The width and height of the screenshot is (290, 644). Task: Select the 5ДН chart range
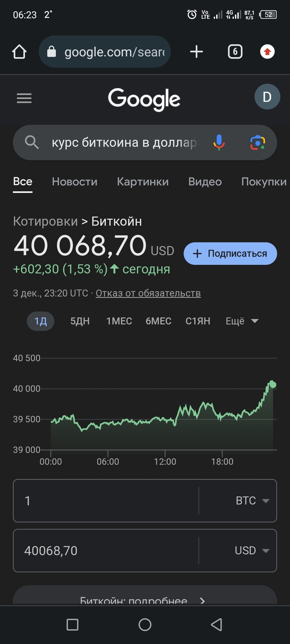click(80, 321)
